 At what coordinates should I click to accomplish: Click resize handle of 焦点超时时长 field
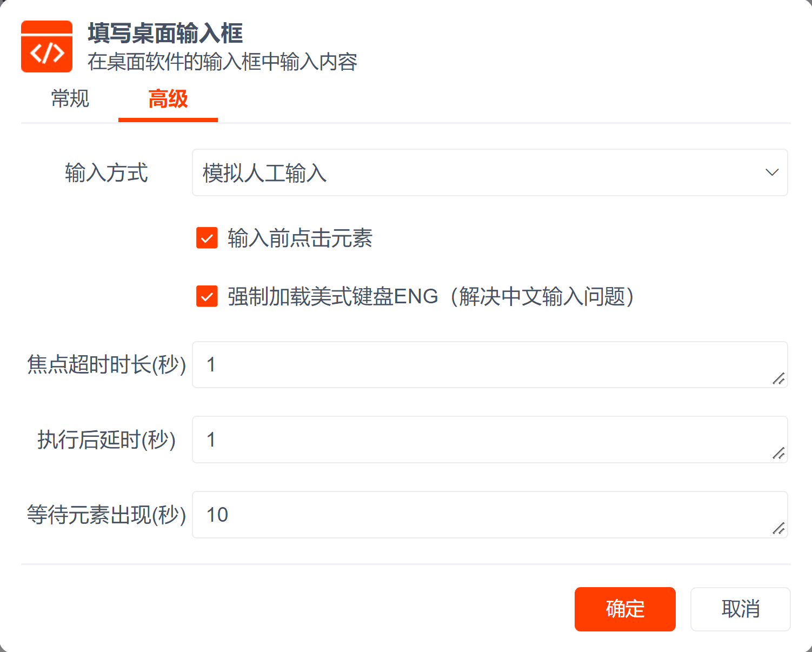pyautogui.click(x=778, y=378)
